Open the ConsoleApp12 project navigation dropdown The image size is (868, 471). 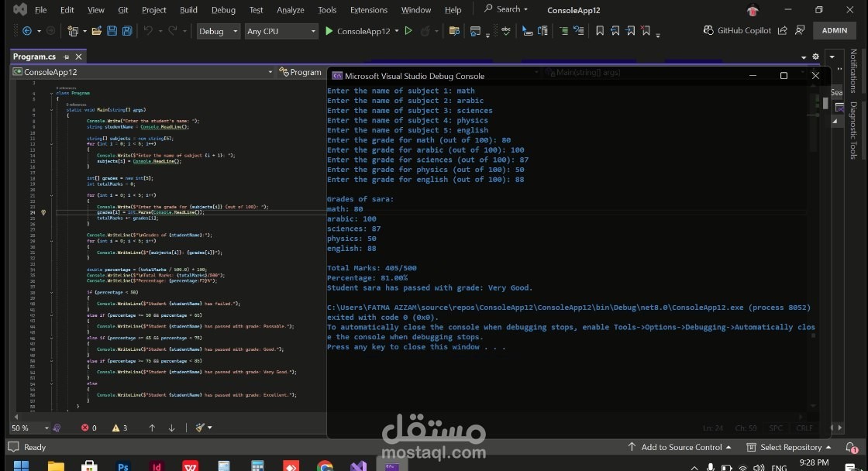coord(143,72)
